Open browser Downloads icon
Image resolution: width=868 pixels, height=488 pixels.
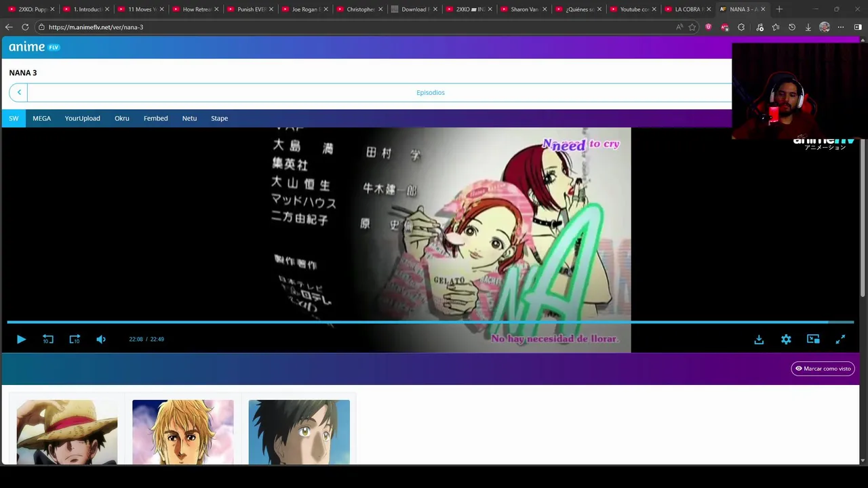click(808, 27)
